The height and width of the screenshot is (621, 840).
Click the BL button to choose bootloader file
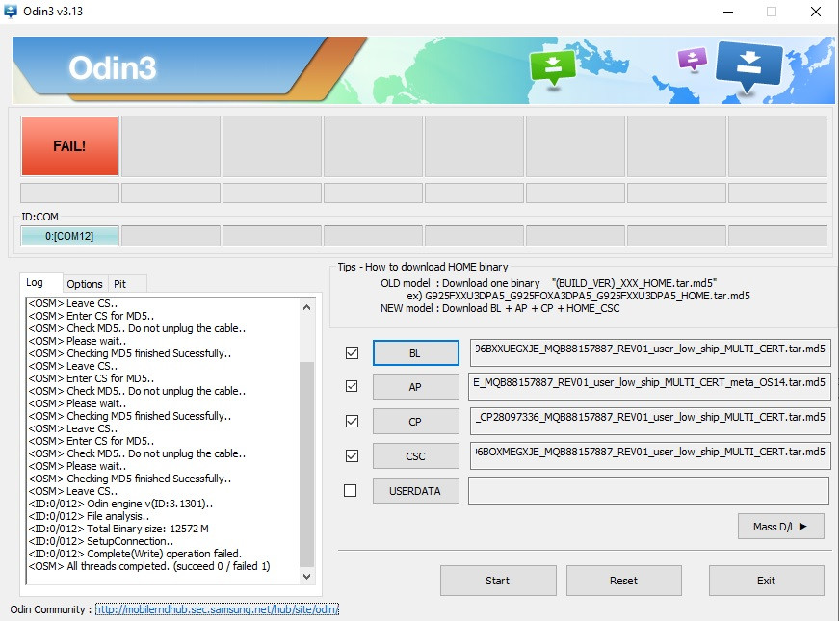(416, 353)
